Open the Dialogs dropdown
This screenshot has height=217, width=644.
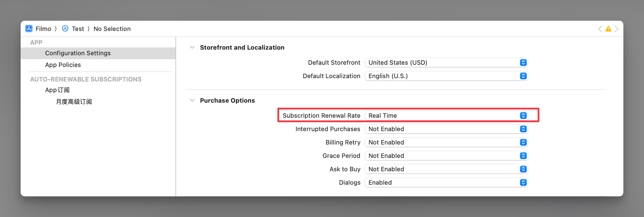click(x=446, y=182)
